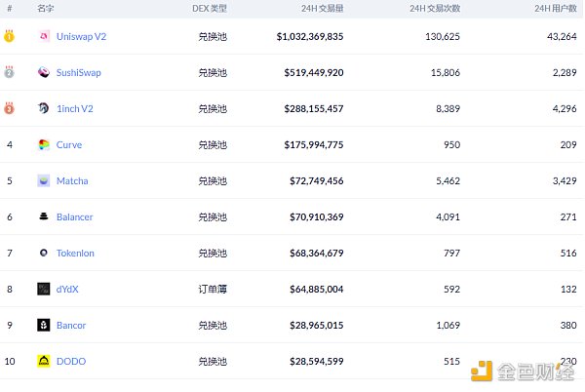Viewport: 585px width, 392px height.
Task: Open the SushiSwap link
Action: 78,72
